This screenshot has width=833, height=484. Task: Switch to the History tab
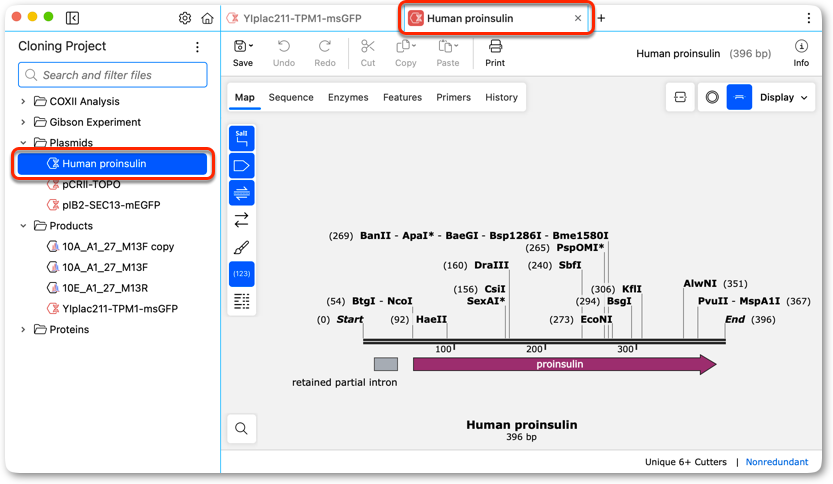point(501,97)
